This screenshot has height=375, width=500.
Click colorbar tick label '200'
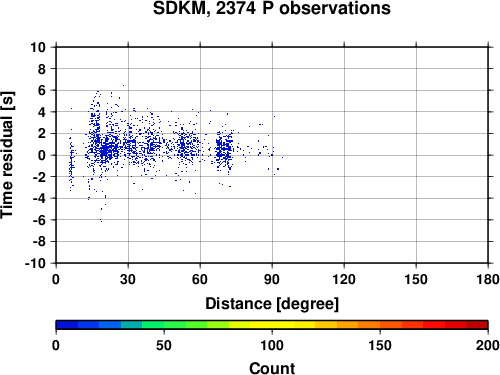pos(488,345)
